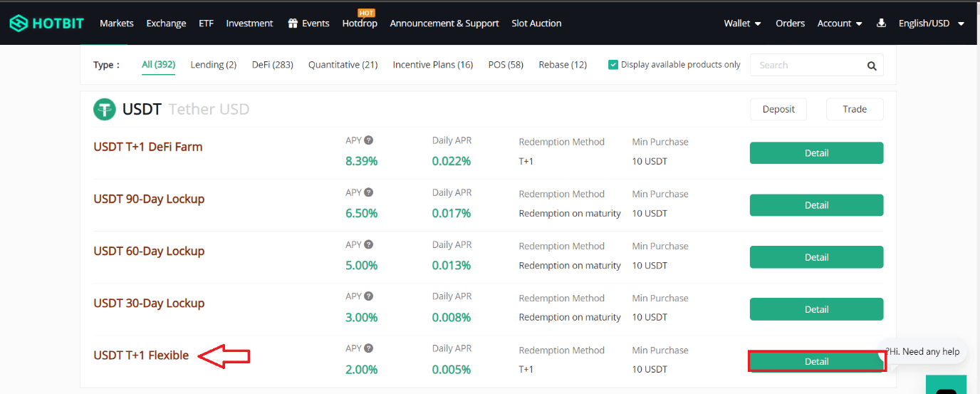
Task: Open the Investment menu item
Action: [x=249, y=23]
